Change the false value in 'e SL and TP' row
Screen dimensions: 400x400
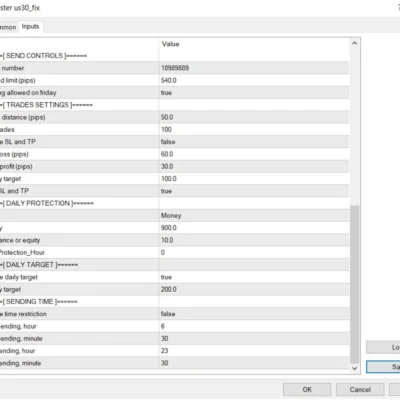tap(168, 142)
